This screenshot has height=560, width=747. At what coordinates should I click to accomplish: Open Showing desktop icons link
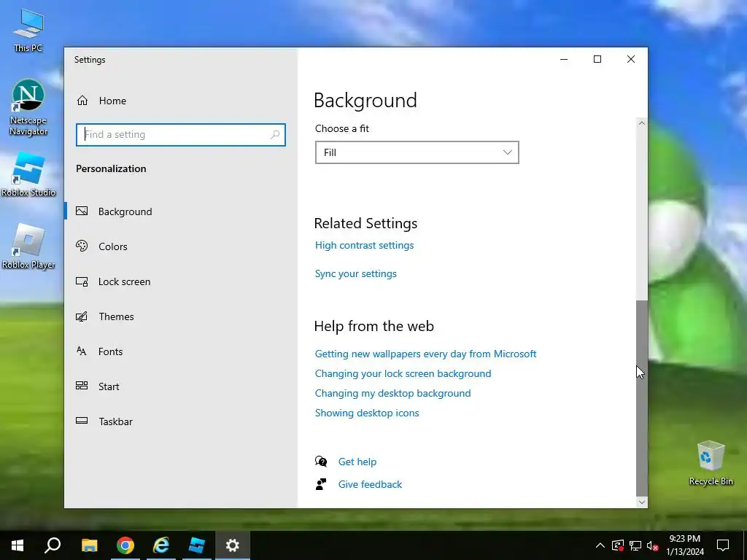point(367,413)
